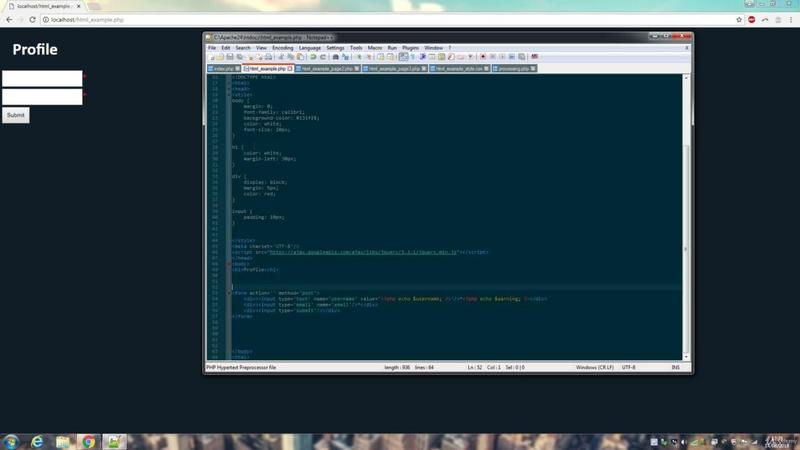The height and width of the screenshot is (450, 800).
Task: Click the INS indicator in the status bar
Action: click(676, 367)
